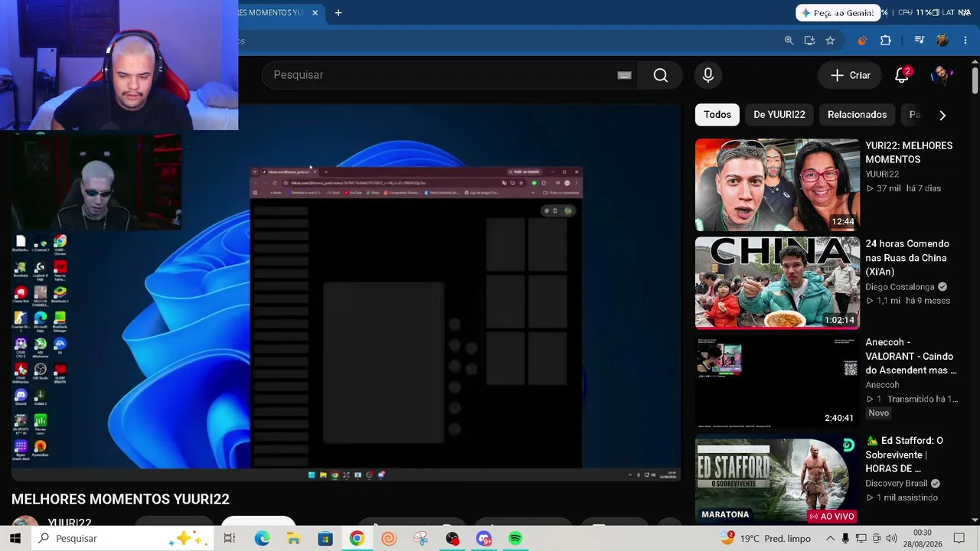Open Discord from the taskbar

pyautogui.click(x=484, y=539)
